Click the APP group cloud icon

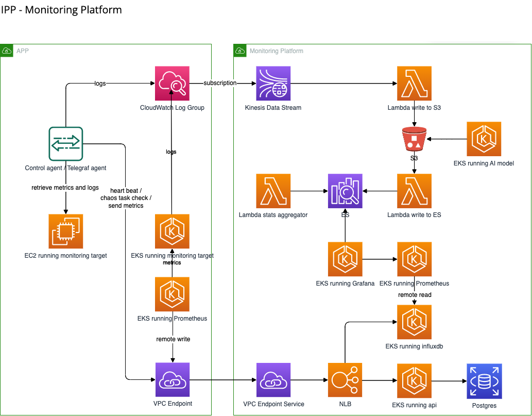(7, 51)
